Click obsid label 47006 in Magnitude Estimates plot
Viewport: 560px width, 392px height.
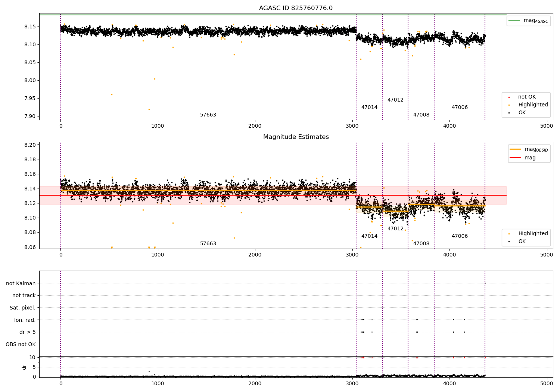[460, 236]
